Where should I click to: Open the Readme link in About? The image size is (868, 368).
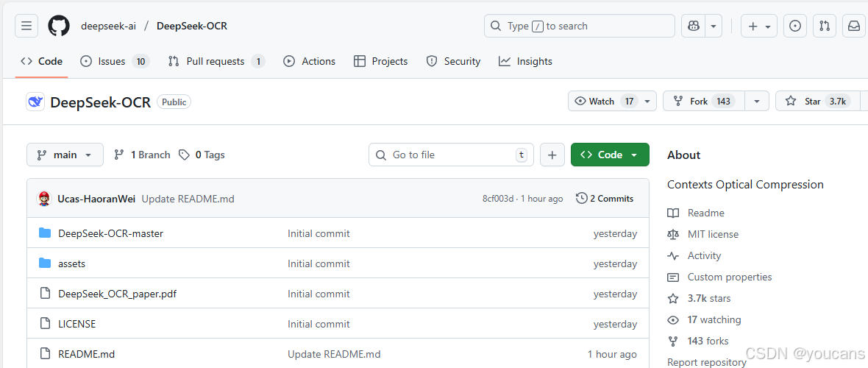(706, 213)
